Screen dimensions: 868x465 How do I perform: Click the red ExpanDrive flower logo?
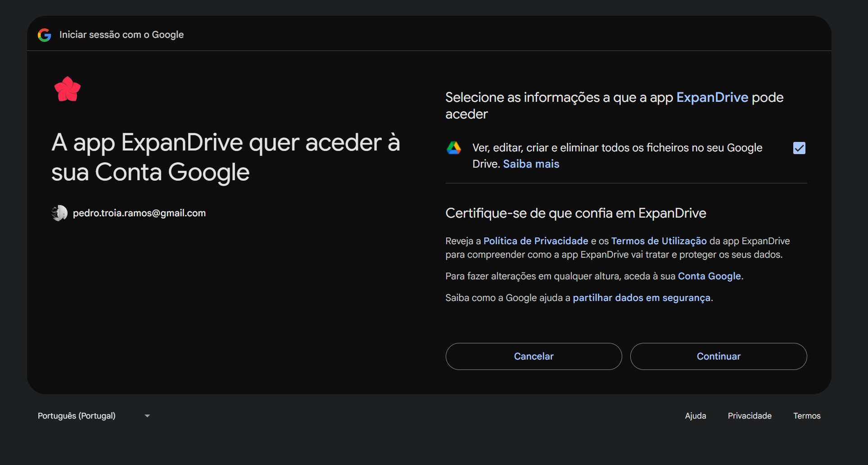(x=68, y=89)
